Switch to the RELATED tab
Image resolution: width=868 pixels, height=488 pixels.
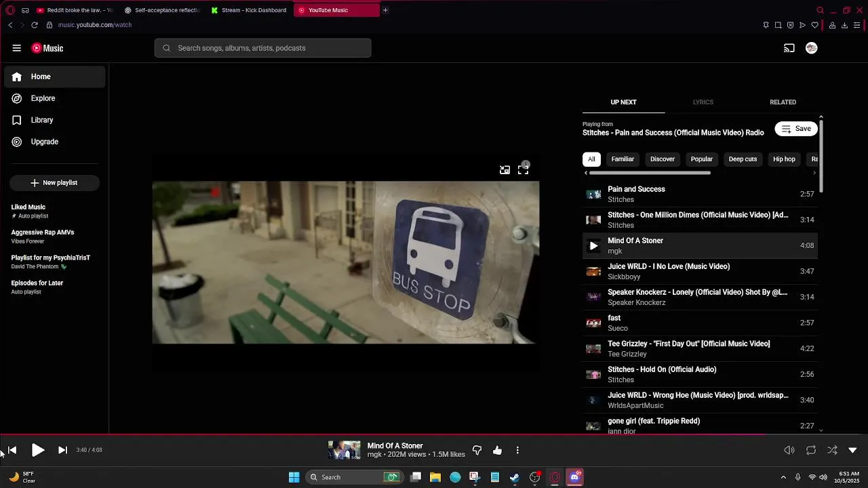[783, 102]
